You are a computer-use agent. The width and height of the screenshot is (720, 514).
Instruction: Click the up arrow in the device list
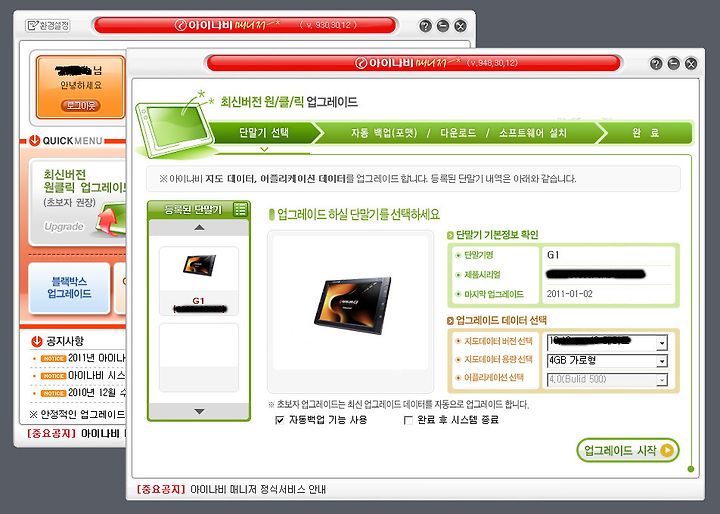click(199, 228)
